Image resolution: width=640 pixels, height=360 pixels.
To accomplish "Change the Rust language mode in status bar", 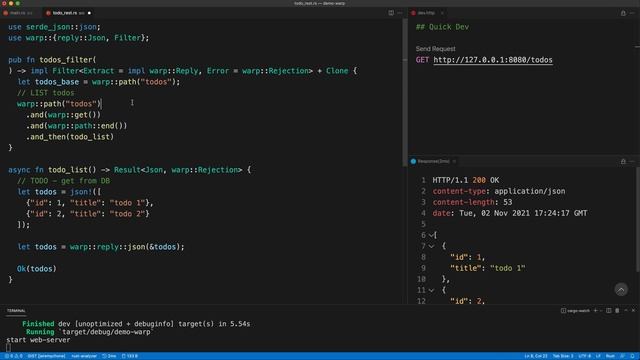I will click(610, 356).
